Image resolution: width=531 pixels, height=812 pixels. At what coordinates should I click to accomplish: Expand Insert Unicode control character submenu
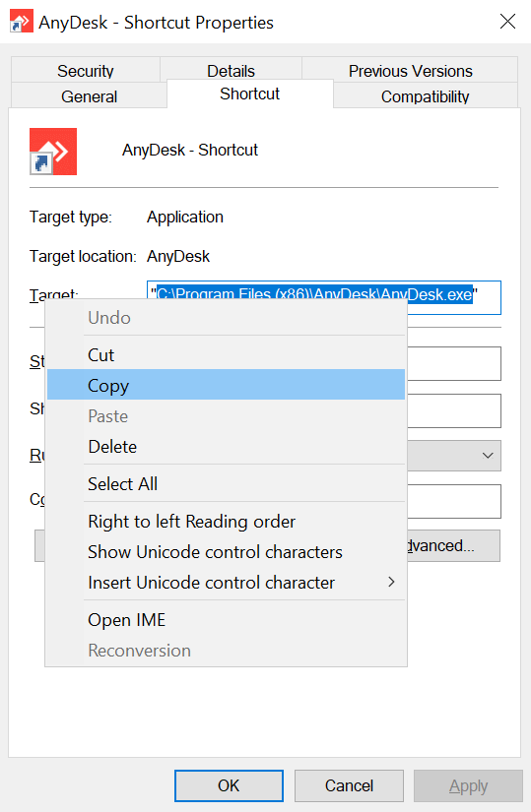pos(226,582)
